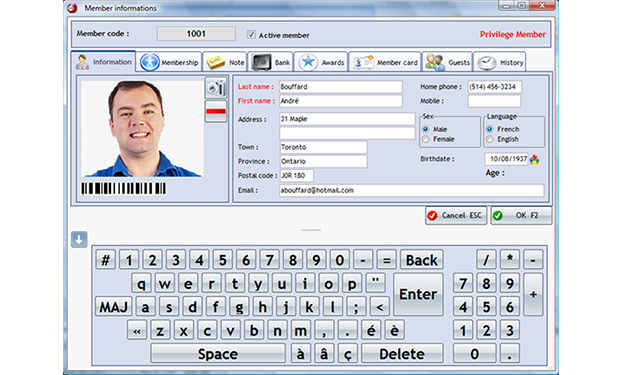Tap the quotation mark key
This screenshot has width=622, height=375.
pos(375,284)
